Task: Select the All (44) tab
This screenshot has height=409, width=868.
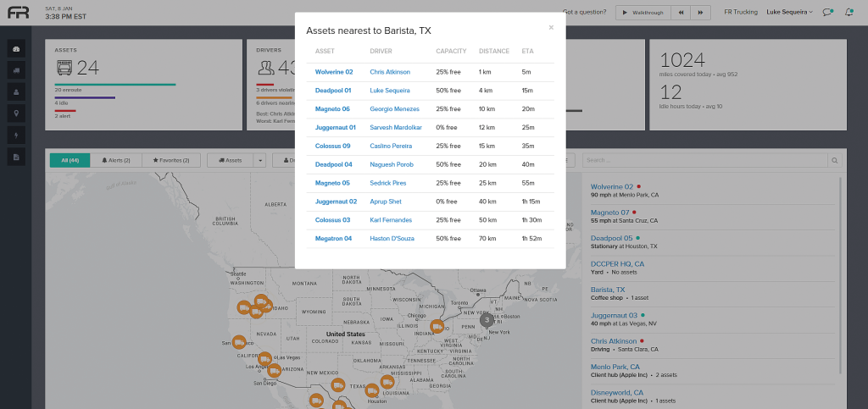Action: pyautogui.click(x=70, y=160)
